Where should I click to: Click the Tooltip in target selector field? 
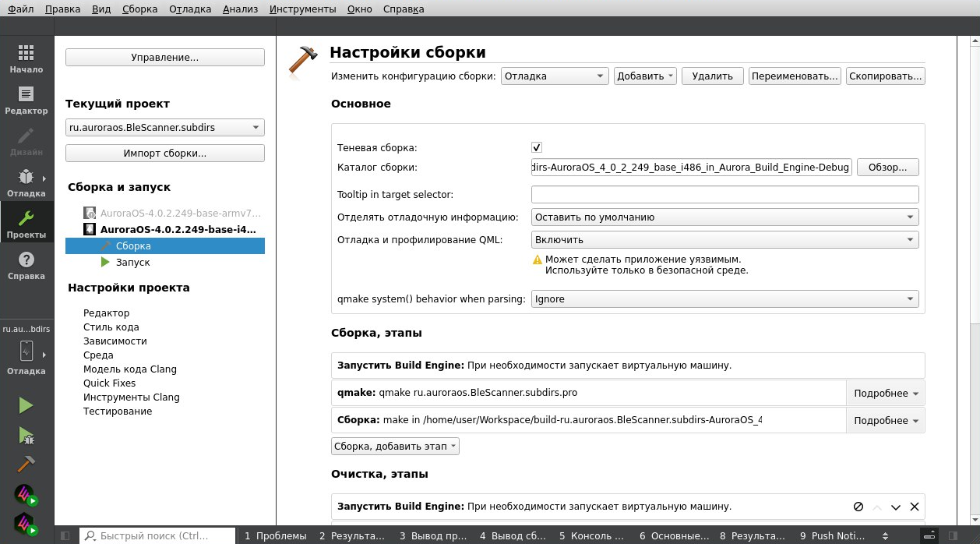click(x=724, y=195)
